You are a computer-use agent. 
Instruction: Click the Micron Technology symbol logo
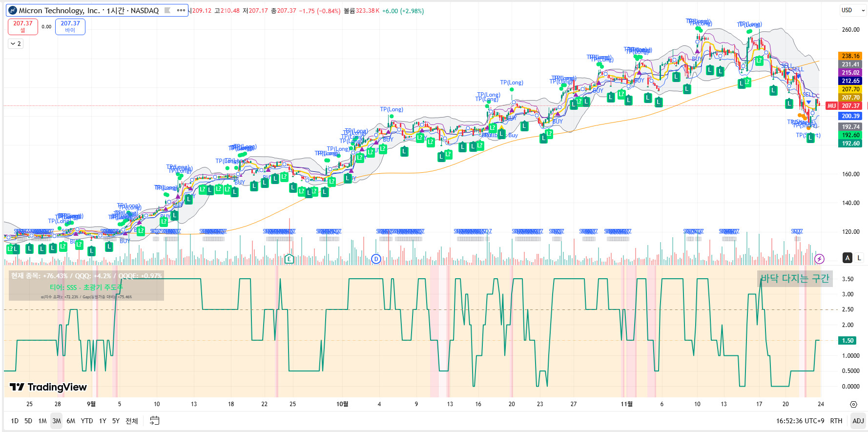point(13,10)
